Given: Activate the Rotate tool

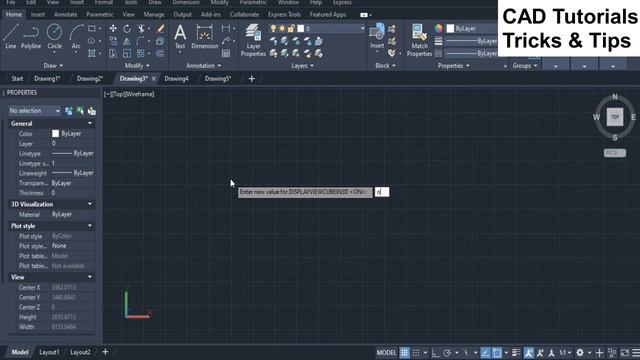Looking at the screenshot, I should [127, 29].
